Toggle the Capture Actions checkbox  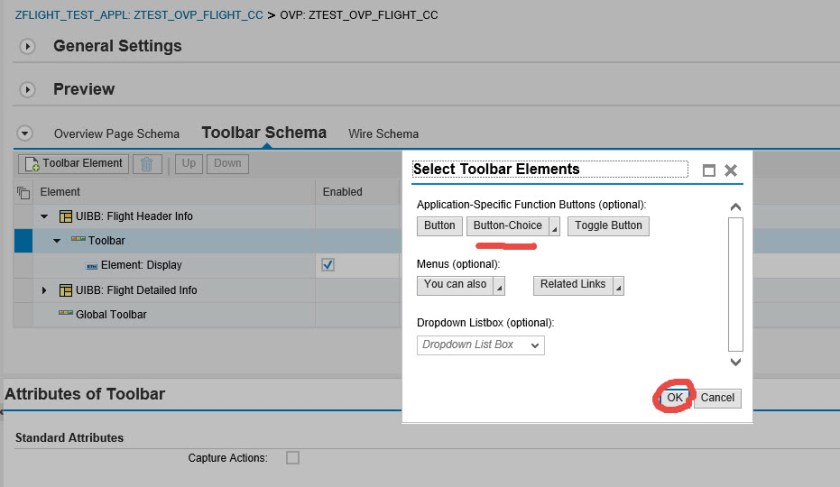[292, 458]
